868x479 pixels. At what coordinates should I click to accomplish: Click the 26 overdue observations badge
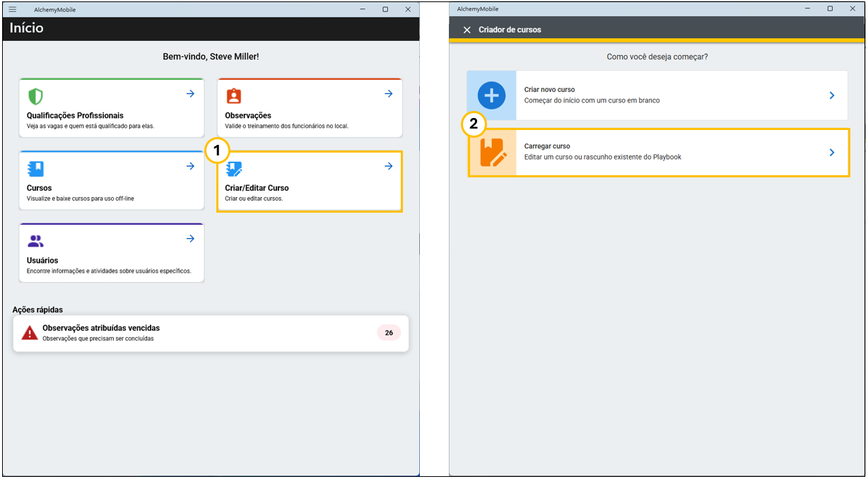click(389, 333)
